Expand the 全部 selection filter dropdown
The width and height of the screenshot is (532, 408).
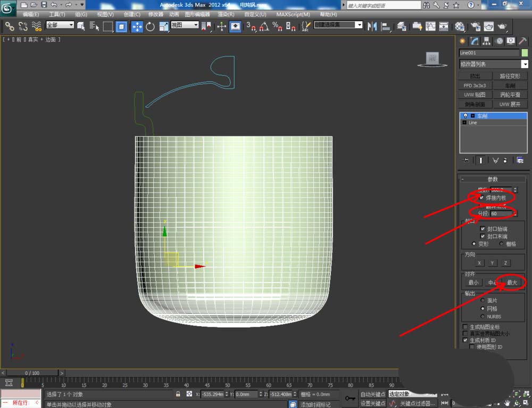[60, 25]
